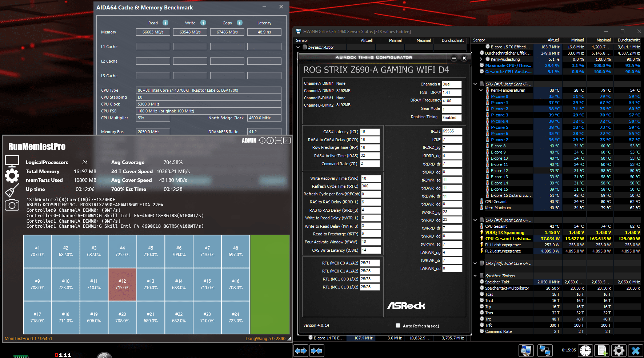Click P-core 0 thermometer icon
644x358 pixels.
488,96
